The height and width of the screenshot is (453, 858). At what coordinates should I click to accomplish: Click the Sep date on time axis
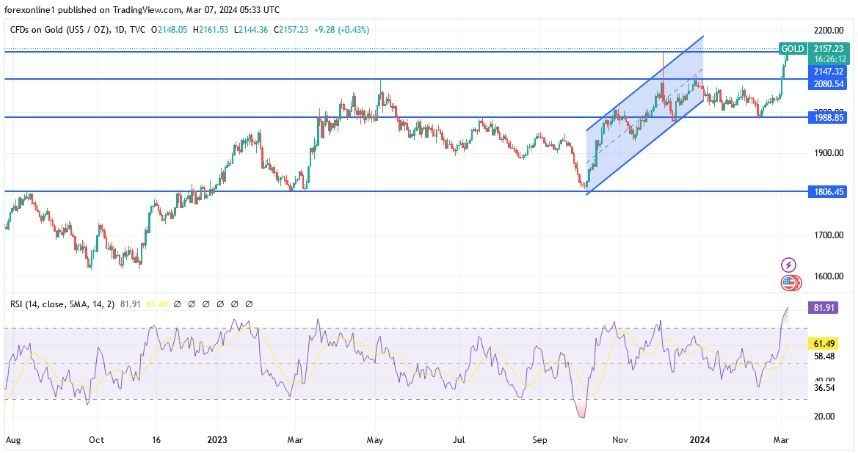tap(540, 440)
